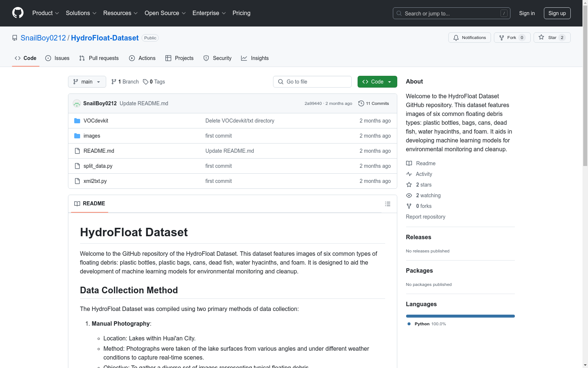Open the Insights tab
This screenshot has height=368, width=588.
click(255, 58)
